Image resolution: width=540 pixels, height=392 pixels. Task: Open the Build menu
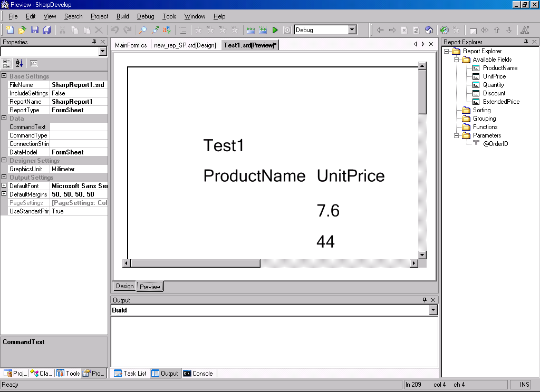pyautogui.click(x=122, y=16)
